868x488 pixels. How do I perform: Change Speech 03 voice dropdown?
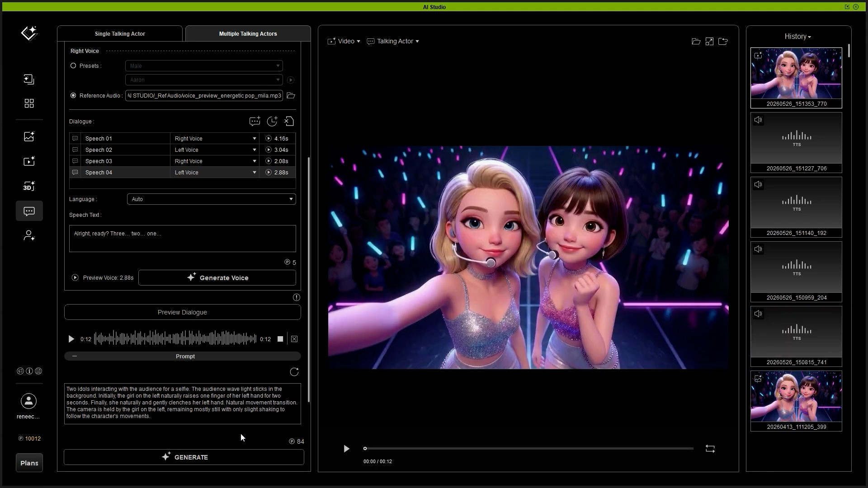(x=215, y=161)
